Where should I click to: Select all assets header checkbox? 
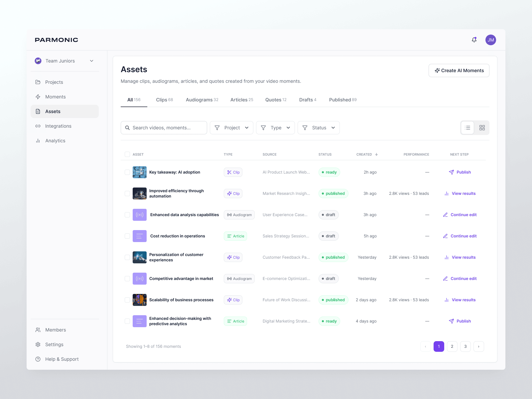127,154
